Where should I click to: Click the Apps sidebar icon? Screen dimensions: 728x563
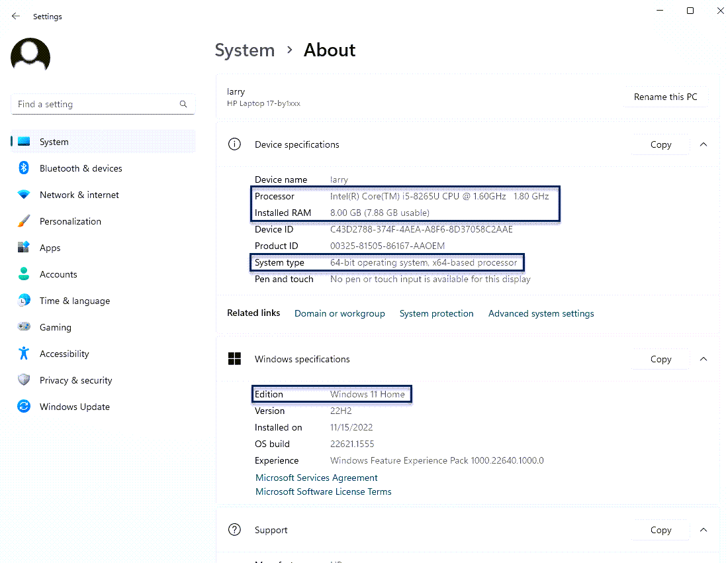[24, 248]
